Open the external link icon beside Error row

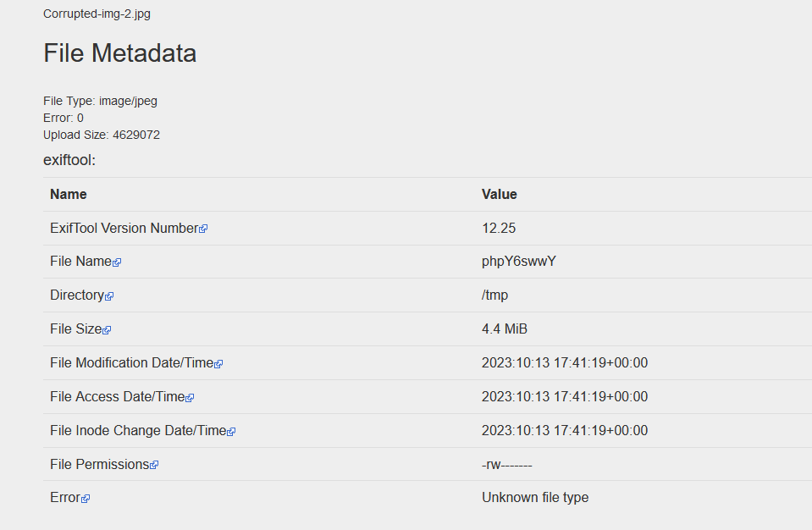[86, 499]
